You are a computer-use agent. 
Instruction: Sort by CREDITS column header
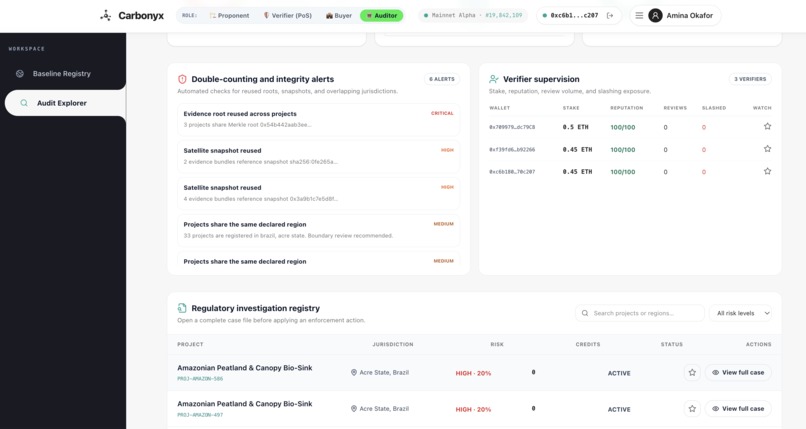pos(588,344)
